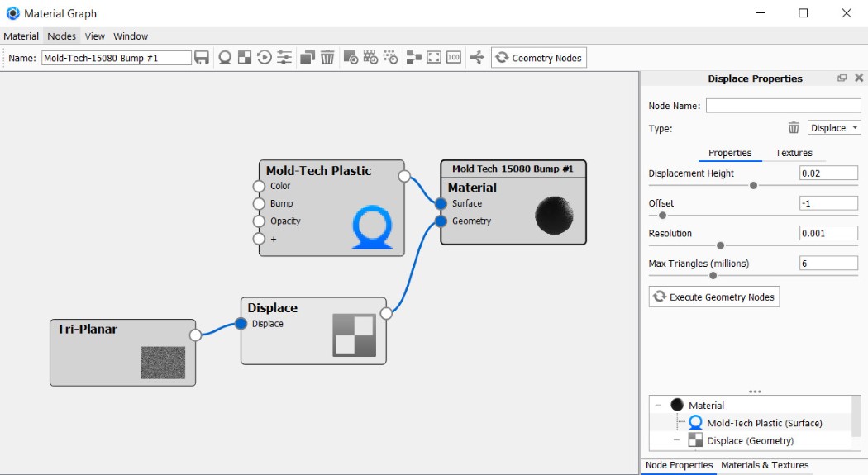Collapse the Displace (Geometry) tree branch
The height and width of the screenshot is (475, 868).
point(676,440)
